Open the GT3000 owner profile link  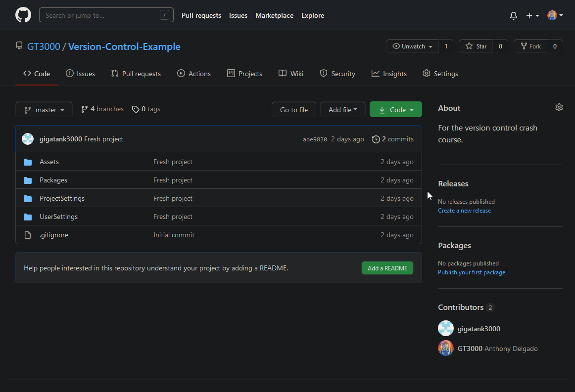[x=44, y=46]
